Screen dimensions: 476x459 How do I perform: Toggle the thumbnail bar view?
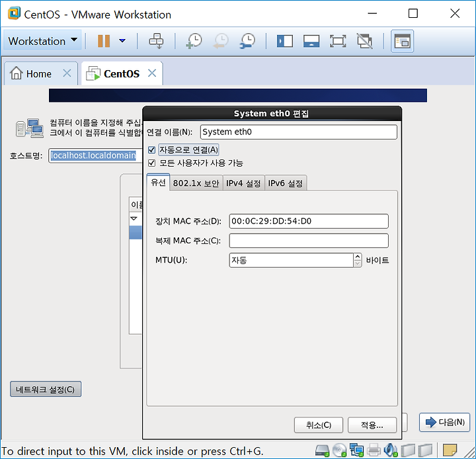pyautogui.click(x=311, y=41)
